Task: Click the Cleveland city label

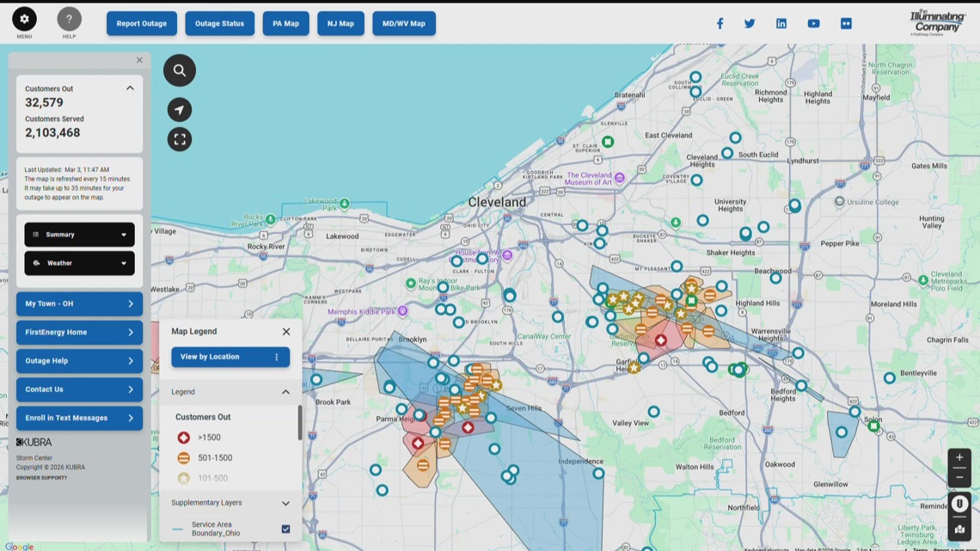Action: pos(497,202)
